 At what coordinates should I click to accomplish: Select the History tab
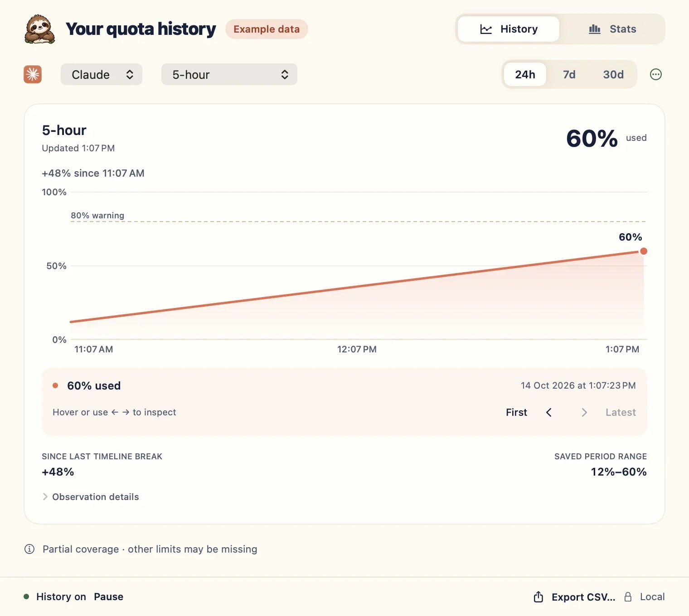coord(509,29)
